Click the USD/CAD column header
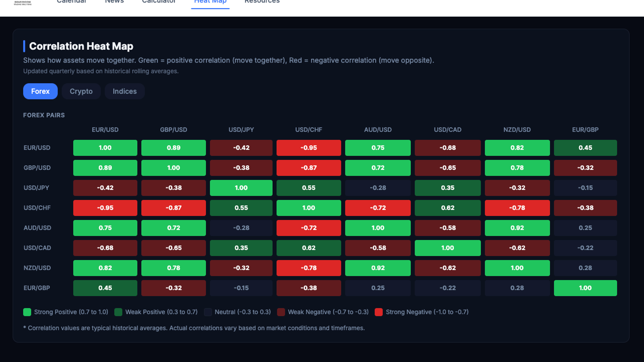The width and height of the screenshot is (644, 362). click(448, 130)
